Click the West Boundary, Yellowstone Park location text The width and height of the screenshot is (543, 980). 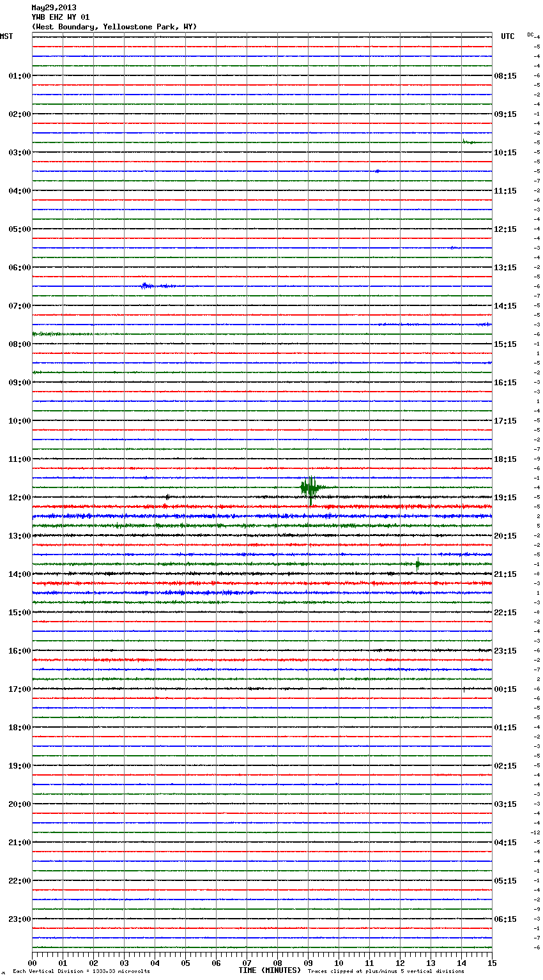point(114,27)
